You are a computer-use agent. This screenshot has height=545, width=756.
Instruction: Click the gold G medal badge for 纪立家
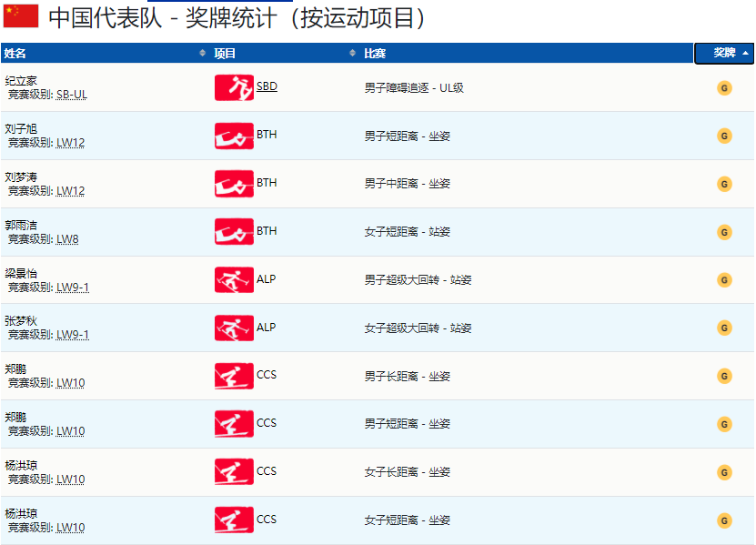724,87
